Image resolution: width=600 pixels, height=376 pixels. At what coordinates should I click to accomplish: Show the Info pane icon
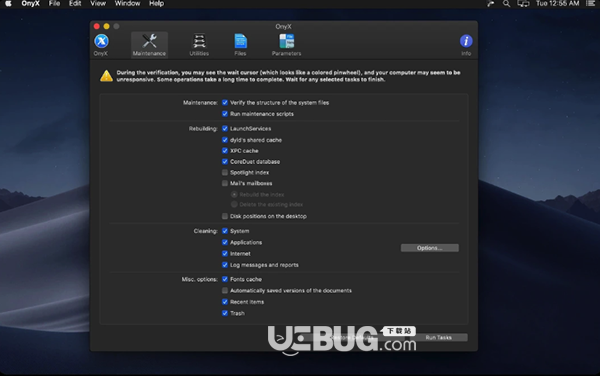(x=466, y=41)
